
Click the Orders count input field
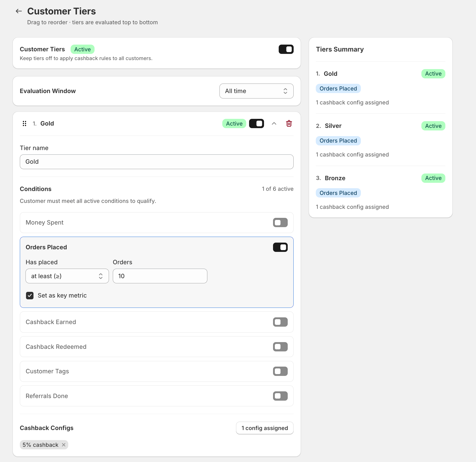tap(160, 276)
